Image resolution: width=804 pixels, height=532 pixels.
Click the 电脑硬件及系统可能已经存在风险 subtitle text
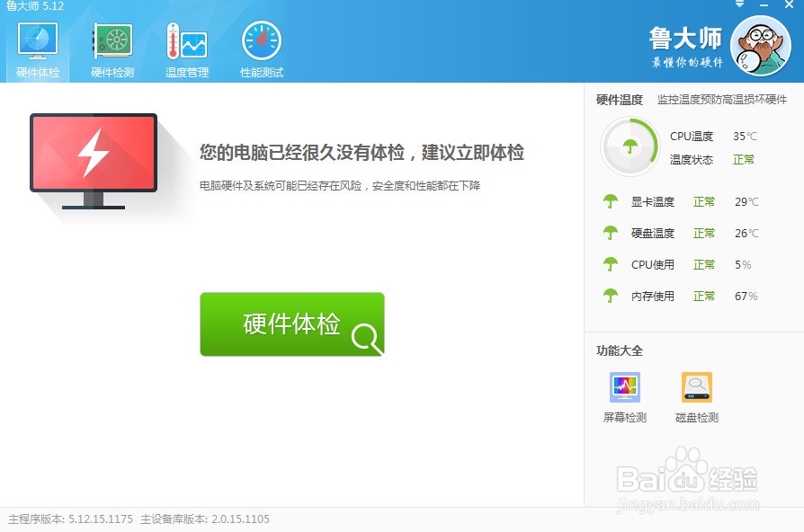click(x=339, y=185)
